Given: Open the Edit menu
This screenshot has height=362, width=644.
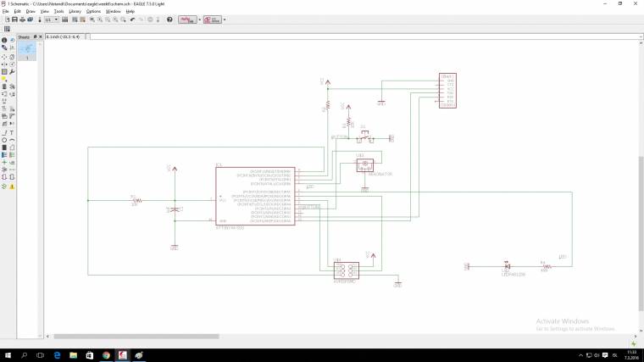Looking at the screenshot, I should tap(17, 12).
